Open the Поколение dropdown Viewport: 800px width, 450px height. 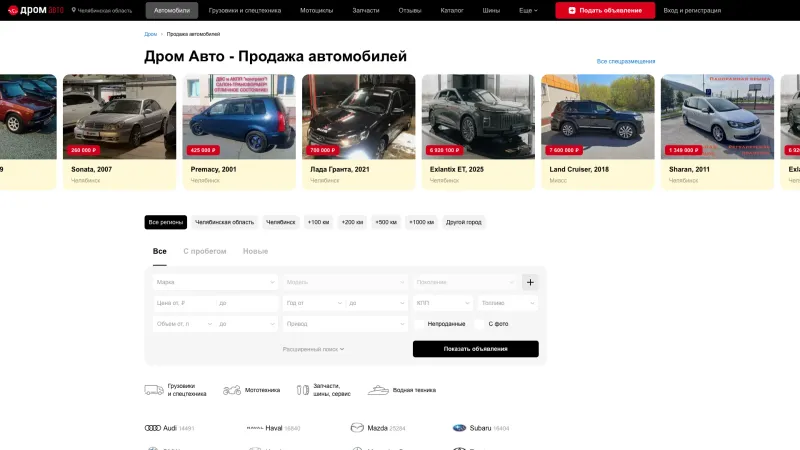click(x=465, y=282)
